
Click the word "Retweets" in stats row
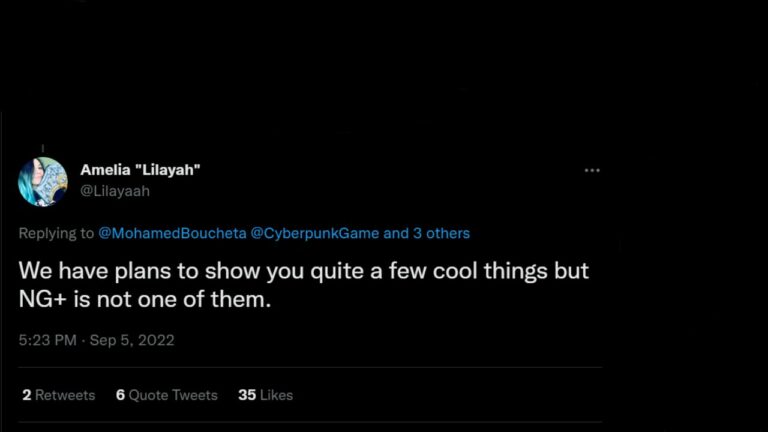click(x=65, y=395)
